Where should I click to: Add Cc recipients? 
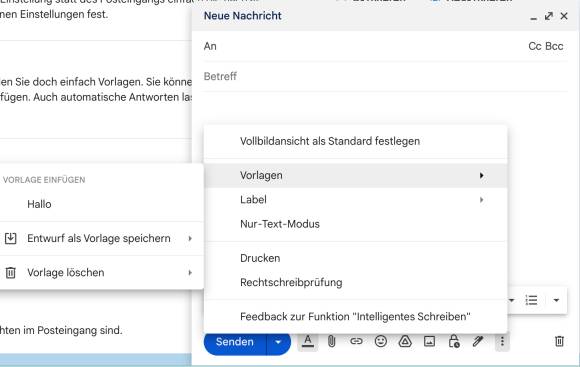point(535,46)
